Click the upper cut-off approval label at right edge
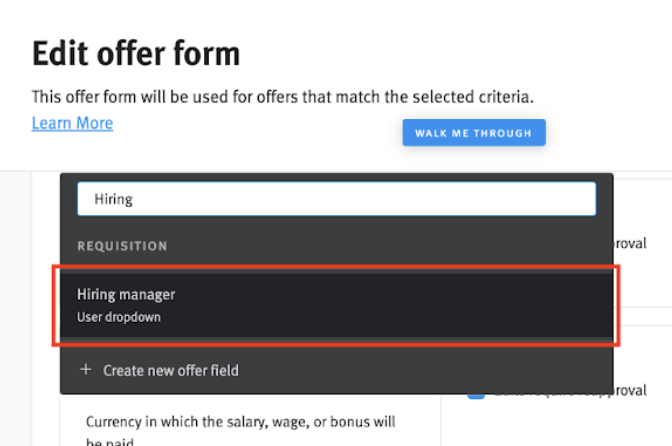This screenshot has height=446, width=672. click(630, 243)
